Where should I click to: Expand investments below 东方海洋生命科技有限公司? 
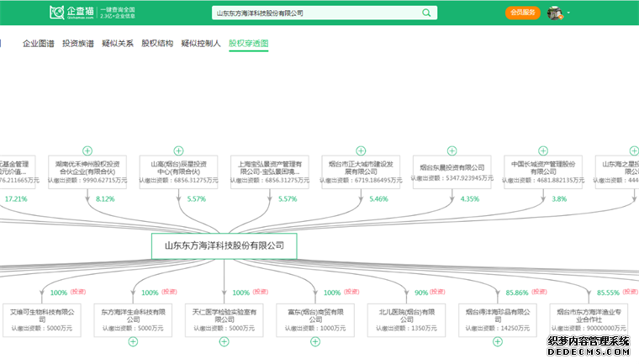(133, 342)
